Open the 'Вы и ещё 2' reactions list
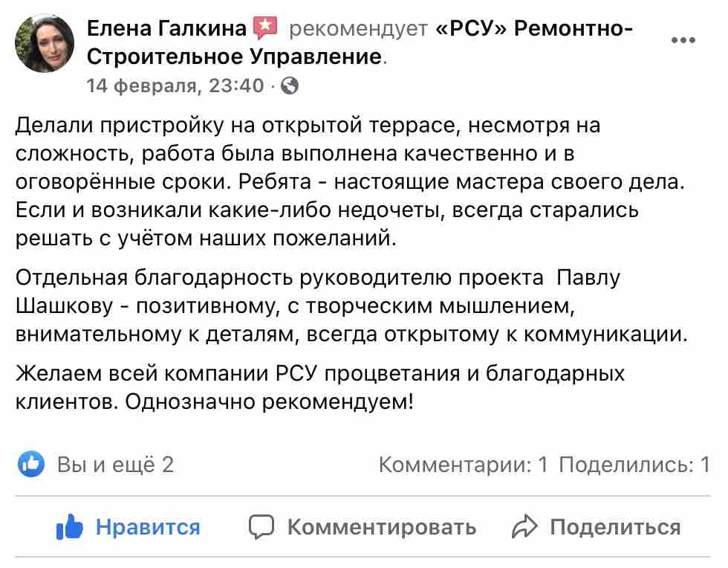This screenshot has width=728, height=568. [x=115, y=465]
